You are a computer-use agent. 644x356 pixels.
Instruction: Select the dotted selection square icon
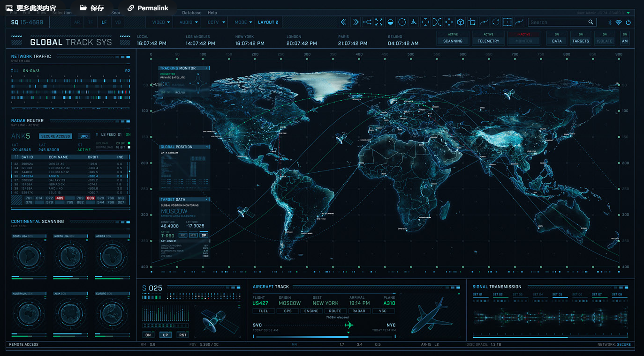pyautogui.click(x=508, y=22)
